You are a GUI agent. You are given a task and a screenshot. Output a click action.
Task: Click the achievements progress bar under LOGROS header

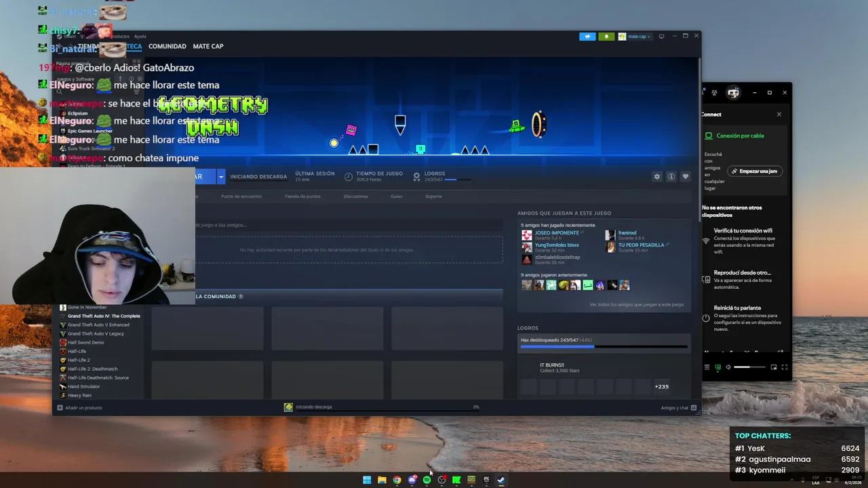(x=458, y=180)
